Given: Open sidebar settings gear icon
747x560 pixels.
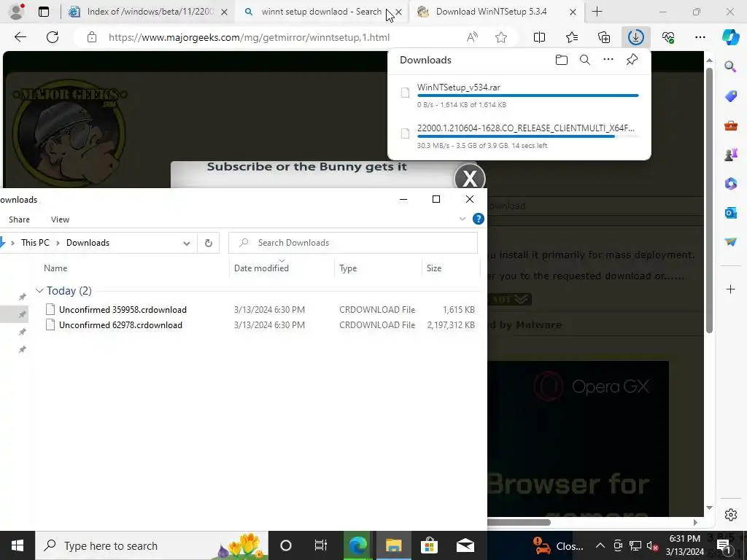Looking at the screenshot, I should tap(730, 515).
